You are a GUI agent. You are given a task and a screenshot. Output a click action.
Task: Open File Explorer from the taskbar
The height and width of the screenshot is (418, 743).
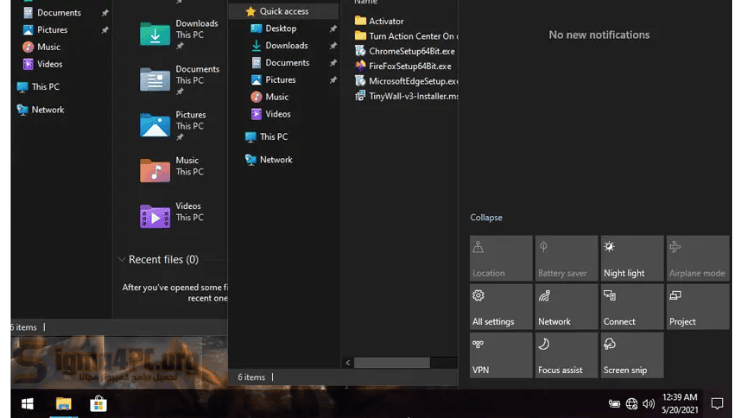click(63, 404)
